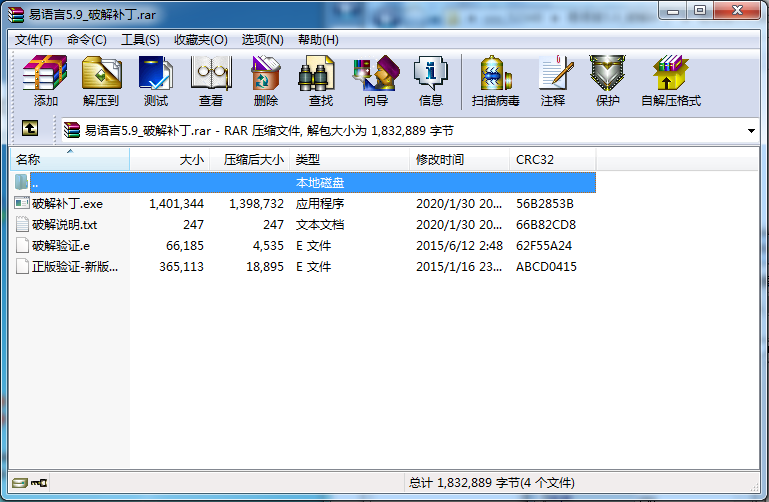Sort by CRC32 column header
769x502 pixels.
553,159
